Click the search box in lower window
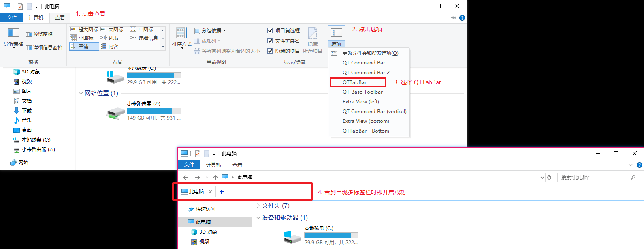Image resolution: width=644 pixels, height=249 pixels. pyautogui.click(x=598, y=177)
